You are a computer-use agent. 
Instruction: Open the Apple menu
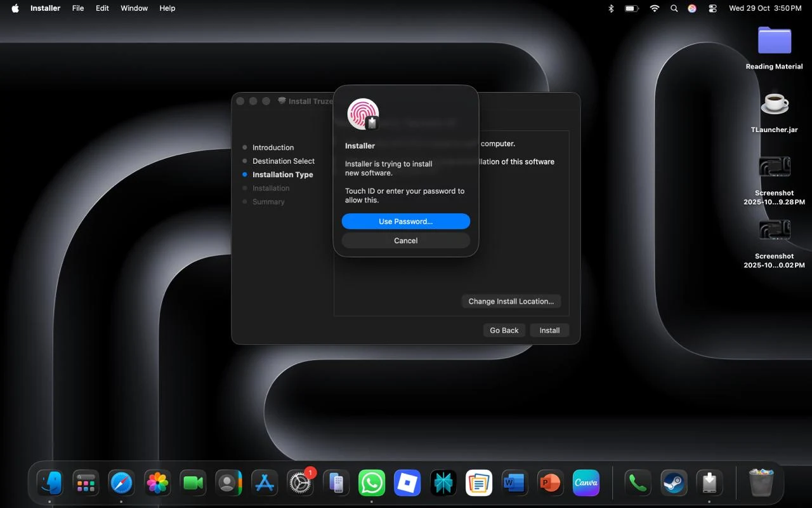coord(15,8)
